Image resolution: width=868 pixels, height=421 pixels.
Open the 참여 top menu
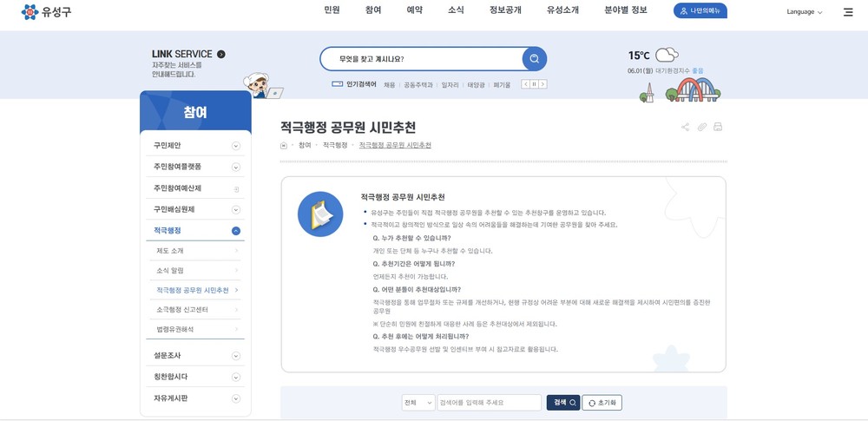(x=373, y=10)
